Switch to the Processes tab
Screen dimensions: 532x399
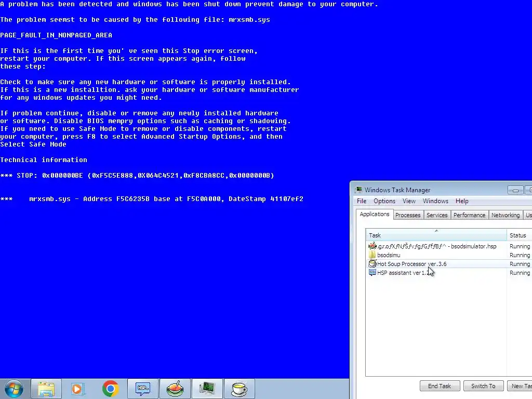[x=408, y=215]
